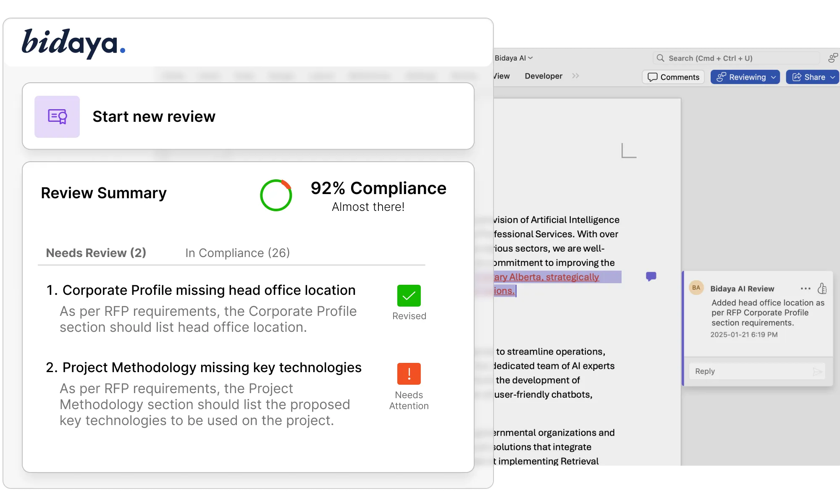Expand the Share dropdown arrow

832,77
